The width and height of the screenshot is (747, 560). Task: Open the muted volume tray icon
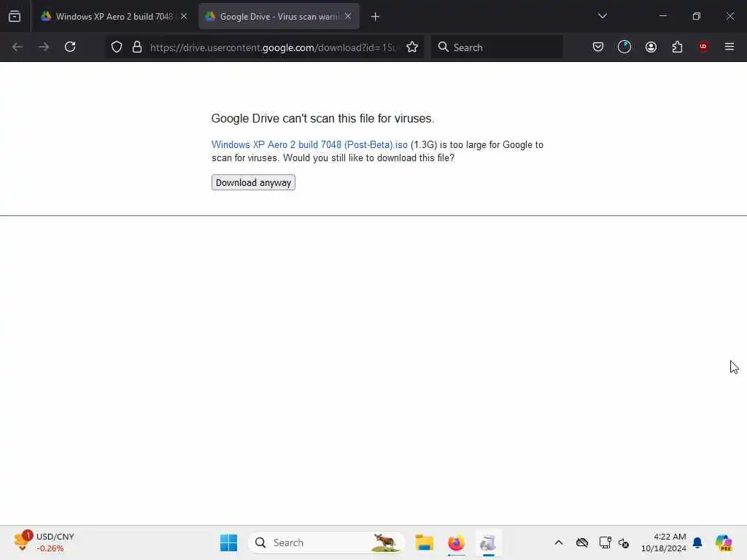(x=624, y=542)
